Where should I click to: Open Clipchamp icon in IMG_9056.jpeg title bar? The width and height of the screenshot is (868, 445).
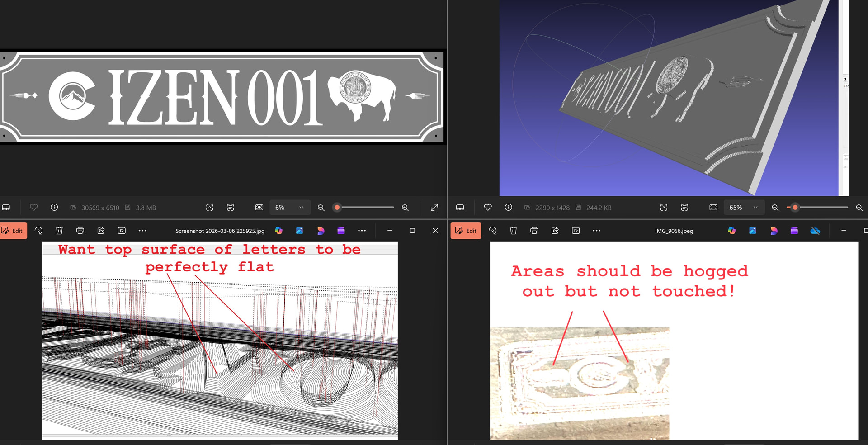click(x=794, y=231)
